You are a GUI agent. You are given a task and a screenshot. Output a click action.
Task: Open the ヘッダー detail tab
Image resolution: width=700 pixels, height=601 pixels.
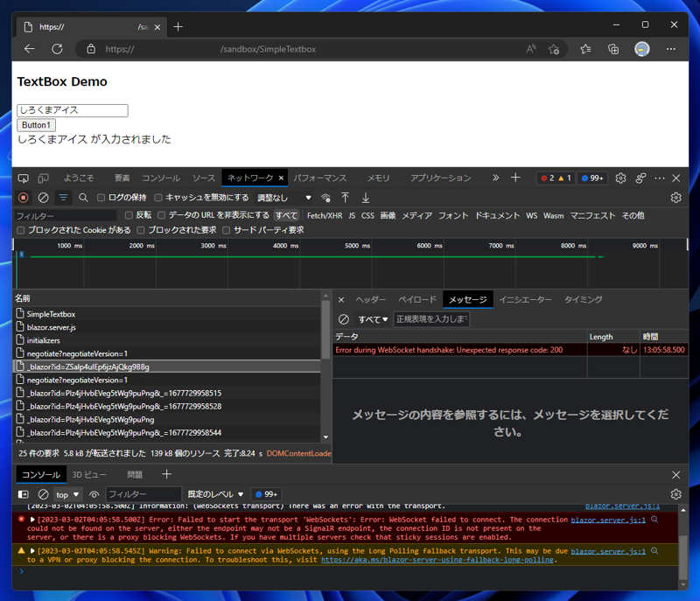(370, 299)
